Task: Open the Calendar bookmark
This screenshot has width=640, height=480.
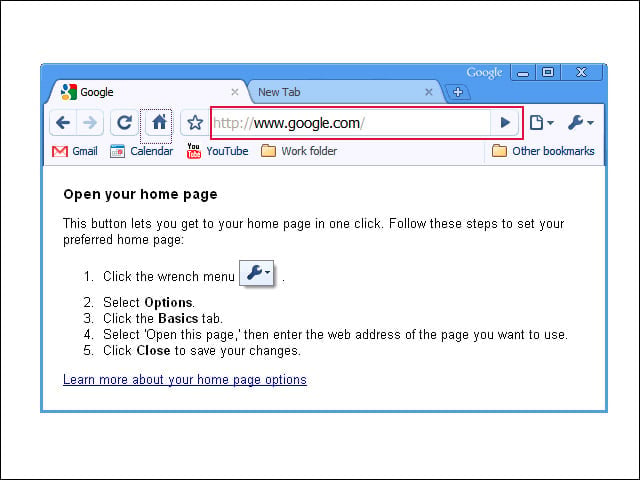Action: point(141,151)
